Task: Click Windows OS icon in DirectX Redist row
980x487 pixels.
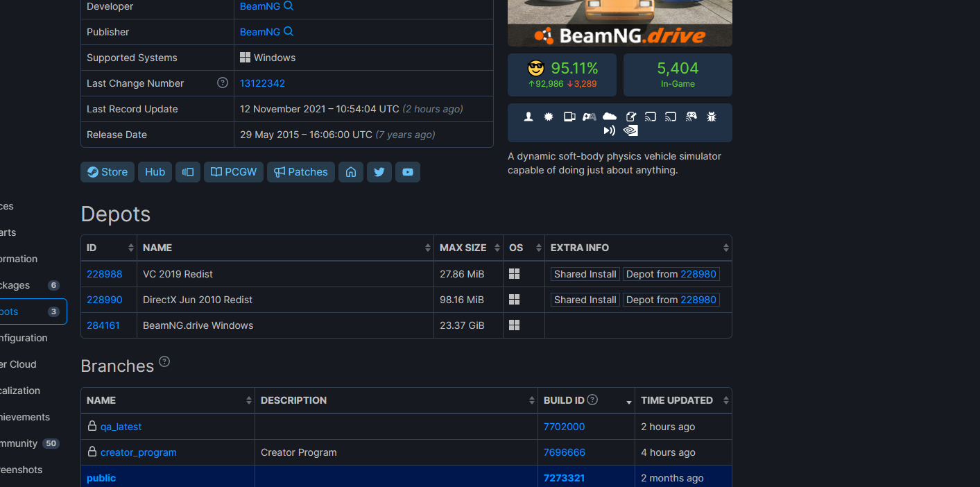Action: point(515,300)
